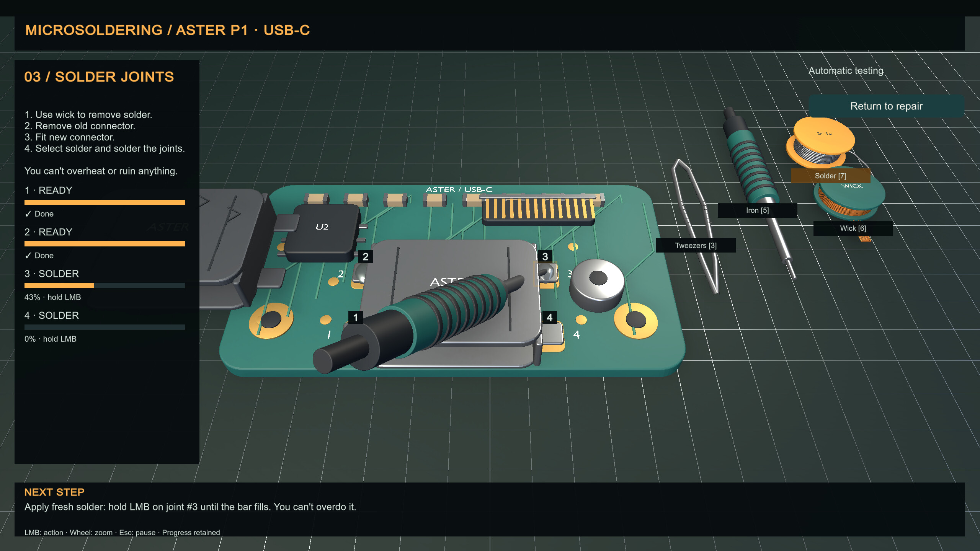This screenshot has width=980, height=551.
Task: Select the Iron [5] tool label
Action: coord(757,210)
